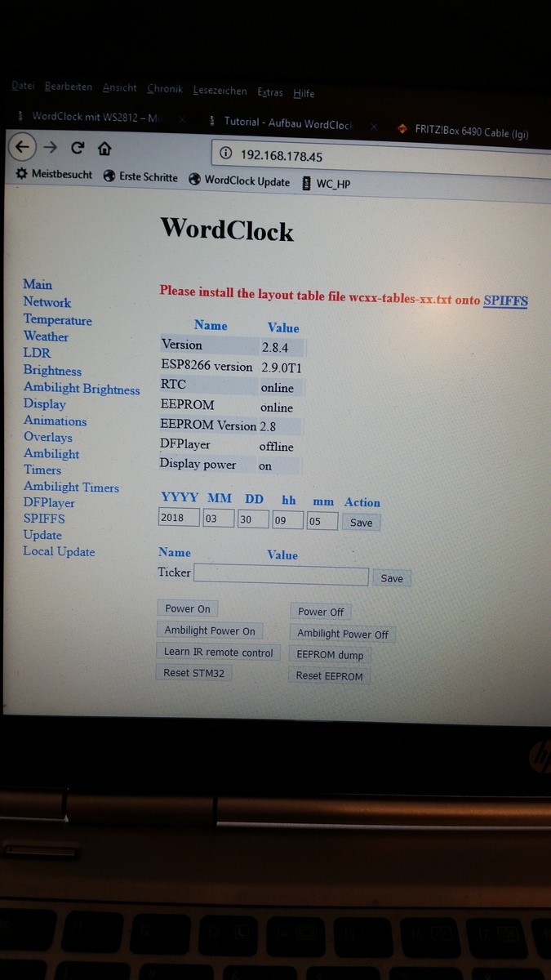This screenshot has height=980, width=551.
Task: Open the Main page link
Action: tap(38, 284)
